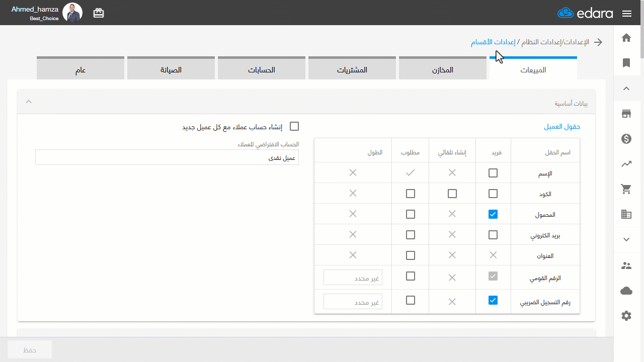Switch to the الصيانة tab
The height and width of the screenshot is (362, 644).
pyautogui.click(x=171, y=68)
